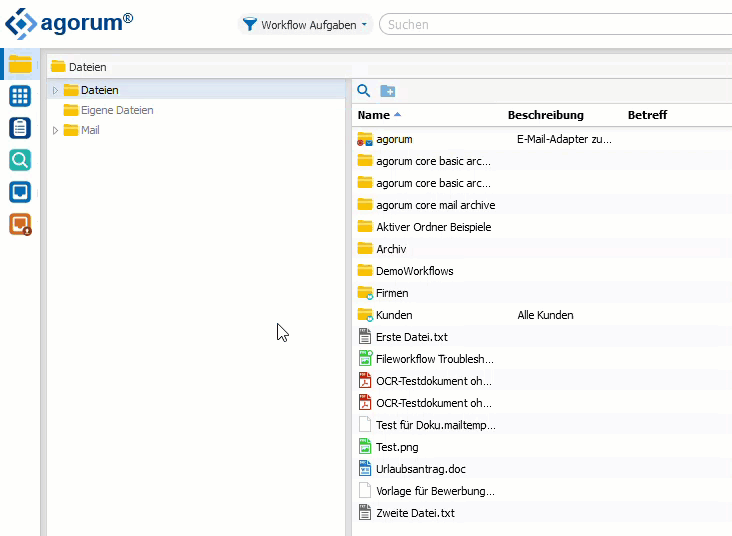Screen dimensions: 732x536
Task: Click the Archiv folder icon
Action: (x=365, y=248)
